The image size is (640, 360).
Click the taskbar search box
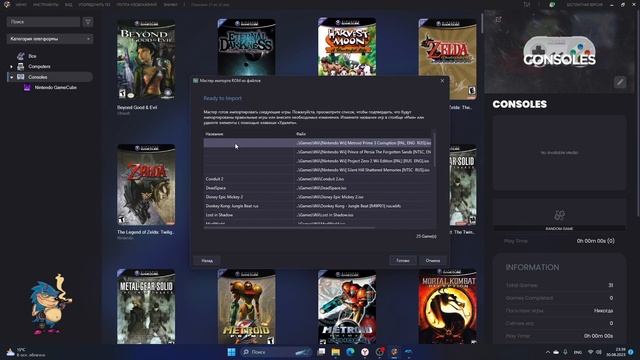(276, 352)
